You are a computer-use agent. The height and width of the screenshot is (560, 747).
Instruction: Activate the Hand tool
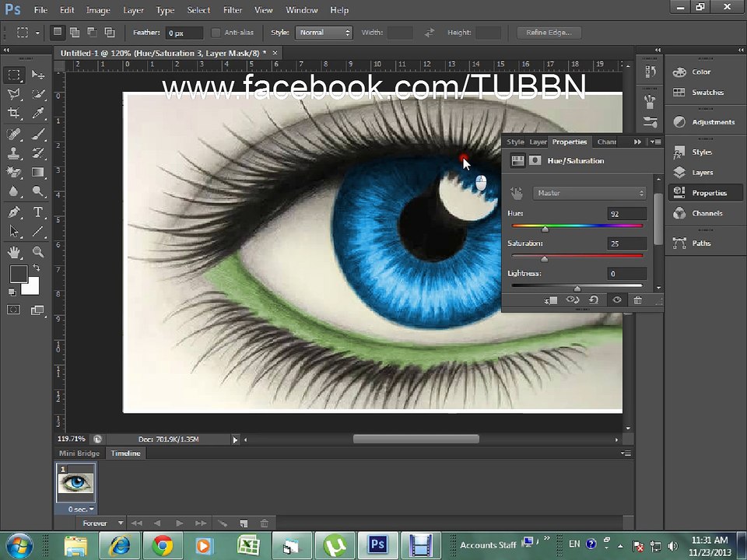click(x=14, y=251)
